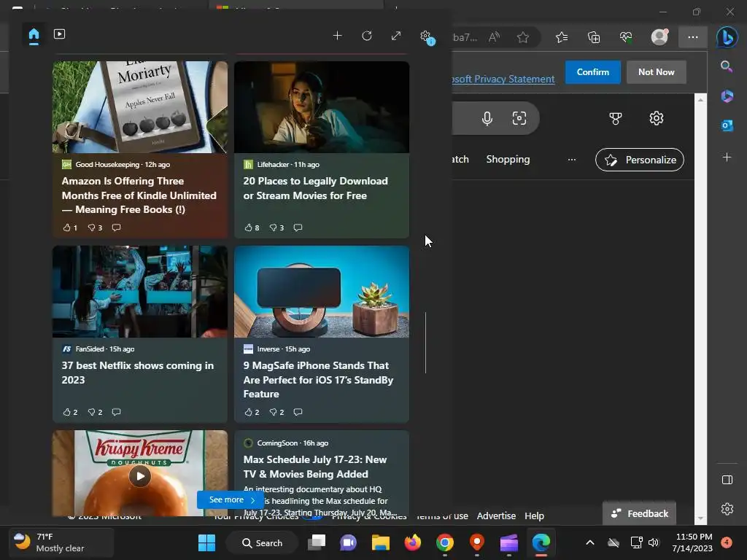Open the Help footer link
747x560 pixels.
[534, 516]
